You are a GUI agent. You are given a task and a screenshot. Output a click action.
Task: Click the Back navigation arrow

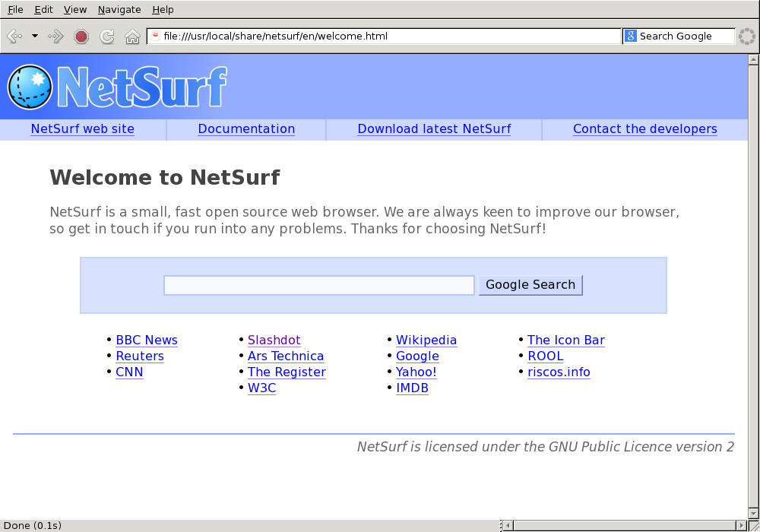coord(14,36)
